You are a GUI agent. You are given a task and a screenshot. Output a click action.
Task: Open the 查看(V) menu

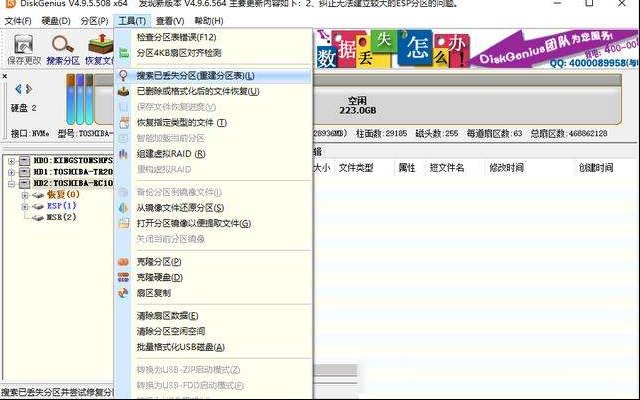pos(170,21)
